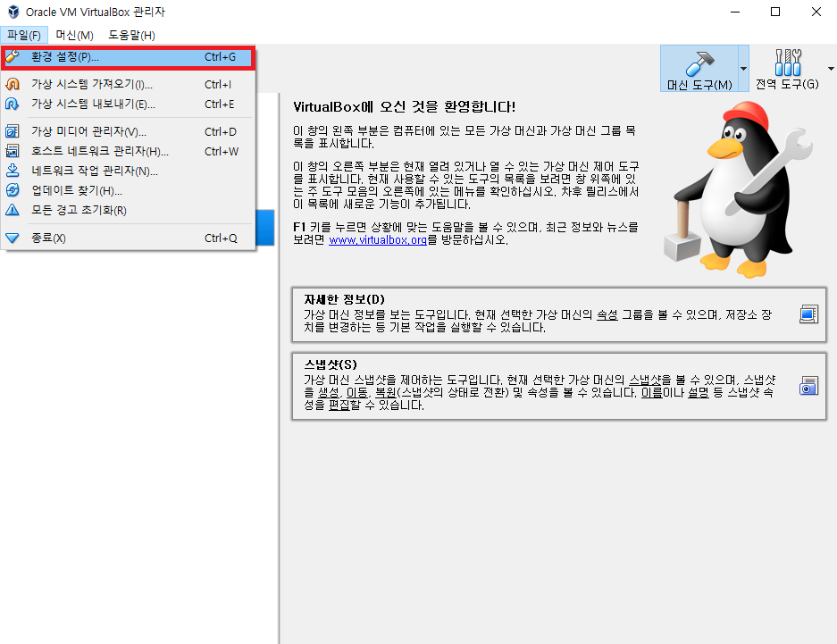This screenshot has height=644, width=837.
Task: Follow the 복원 link in 스냅샷 description
Action: tap(385, 393)
